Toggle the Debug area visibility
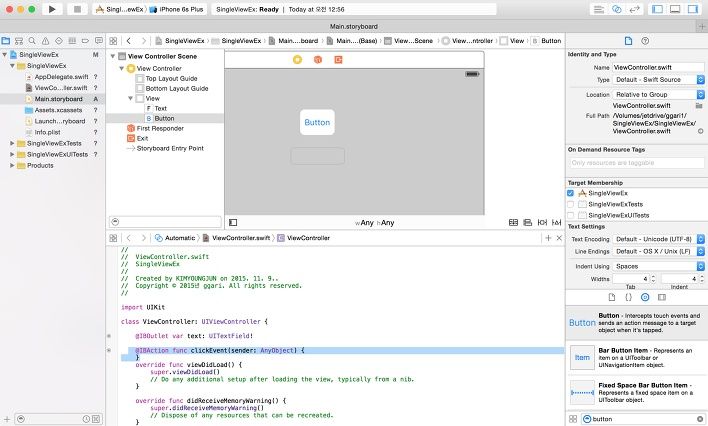Viewport: 708px width, 426px height. click(x=675, y=9)
